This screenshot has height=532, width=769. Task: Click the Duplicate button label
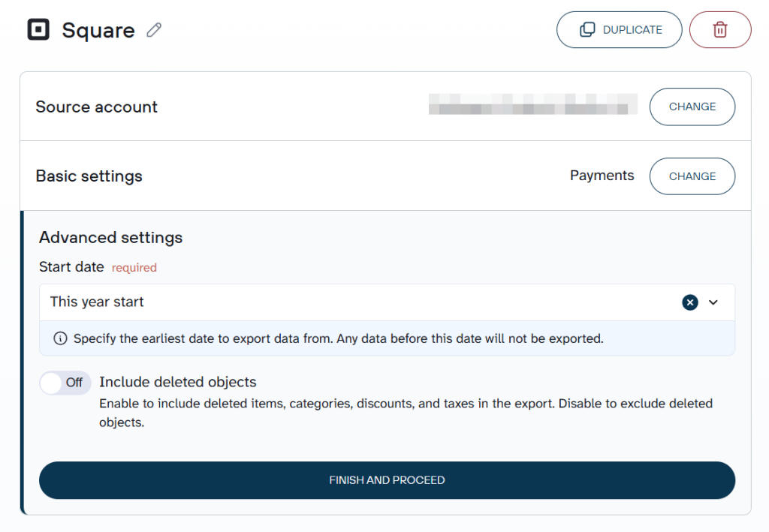[632, 30]
